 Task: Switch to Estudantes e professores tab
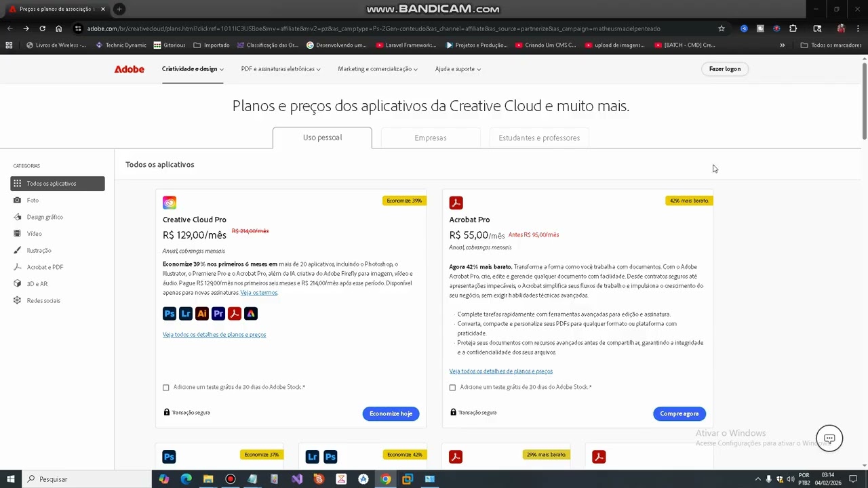click(x=539, y=138)
